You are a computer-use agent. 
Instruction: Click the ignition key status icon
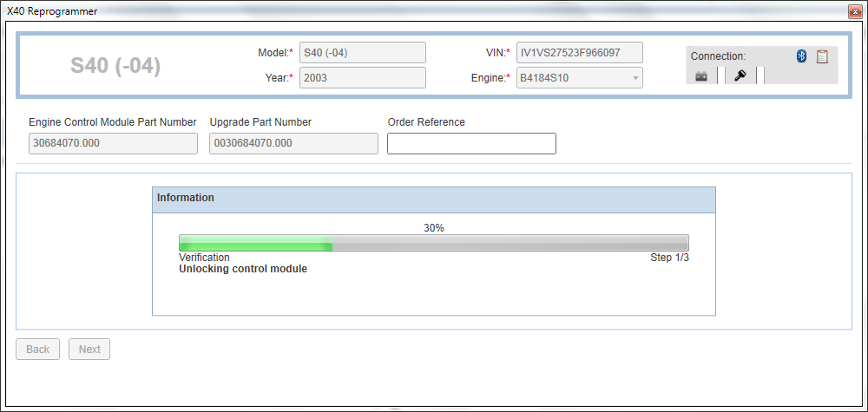pos(740,75)
